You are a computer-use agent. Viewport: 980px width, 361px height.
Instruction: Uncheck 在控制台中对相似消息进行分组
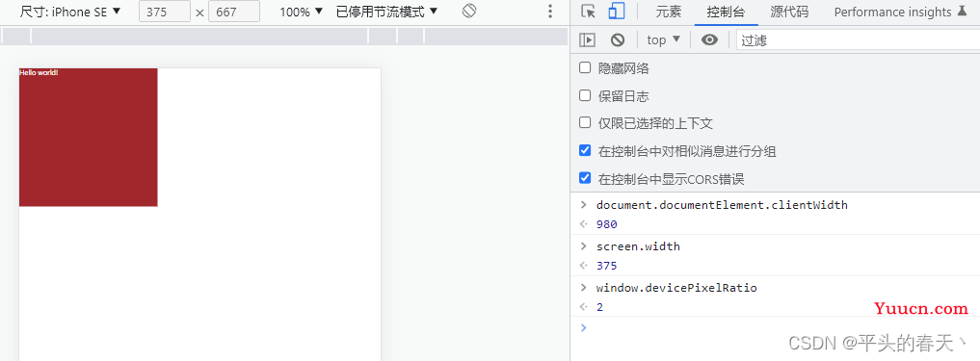tap(585, 150)
